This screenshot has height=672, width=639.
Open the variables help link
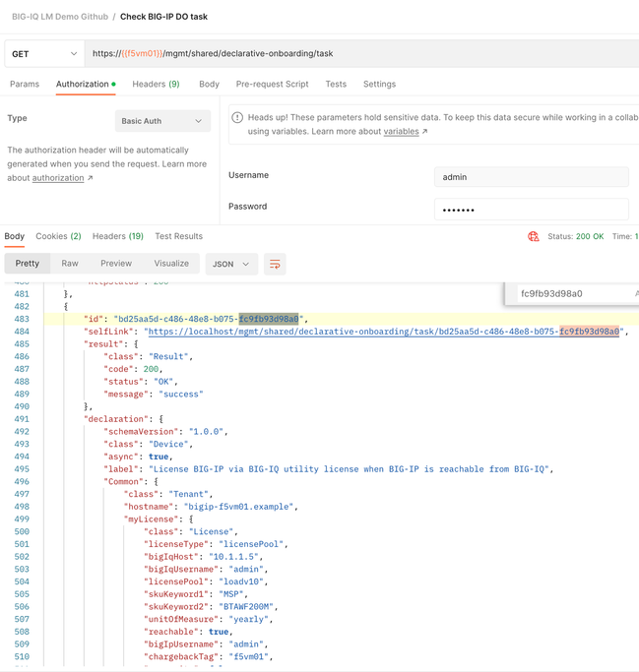click(x=401, y=131)
